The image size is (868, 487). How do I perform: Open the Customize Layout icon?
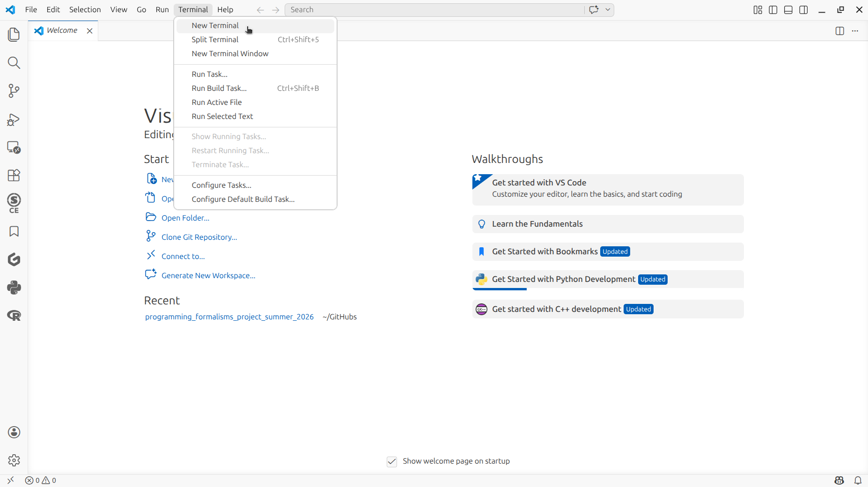tap(758, 10)
